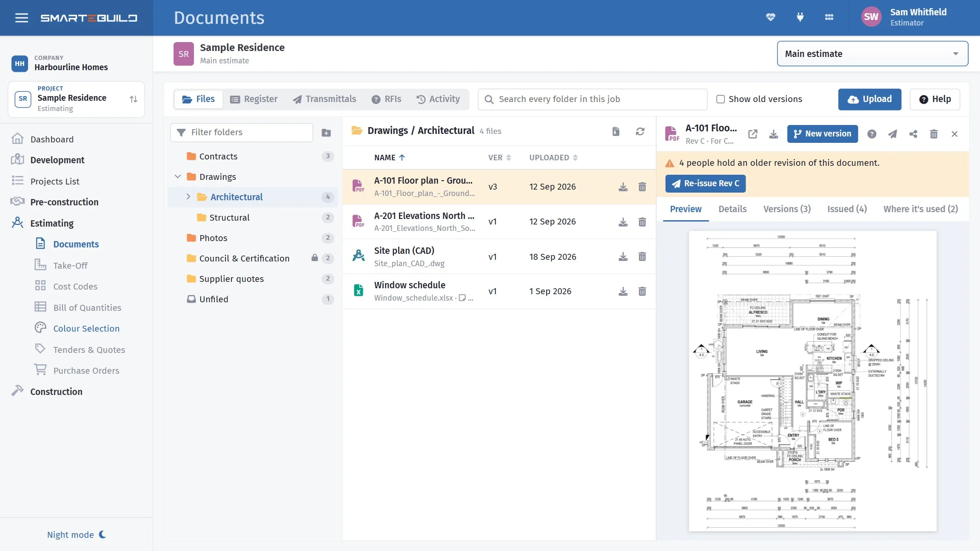980x551 pixels.
Task: Click the heartbeat health icon in header
Action: [x=770, y=17]
